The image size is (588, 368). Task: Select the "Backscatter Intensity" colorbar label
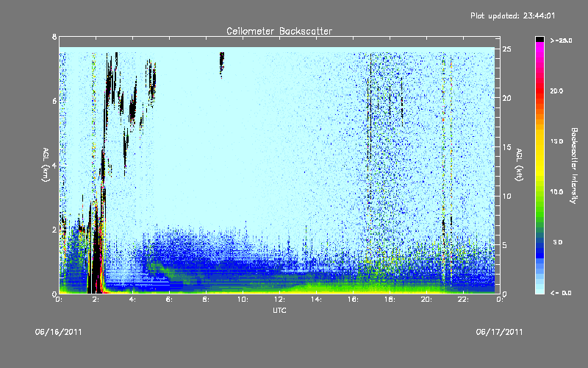point(573,166)
